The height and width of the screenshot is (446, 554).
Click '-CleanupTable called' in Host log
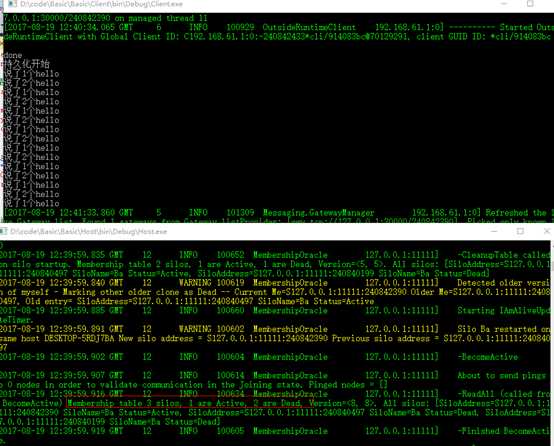click(x=504, y=255)
